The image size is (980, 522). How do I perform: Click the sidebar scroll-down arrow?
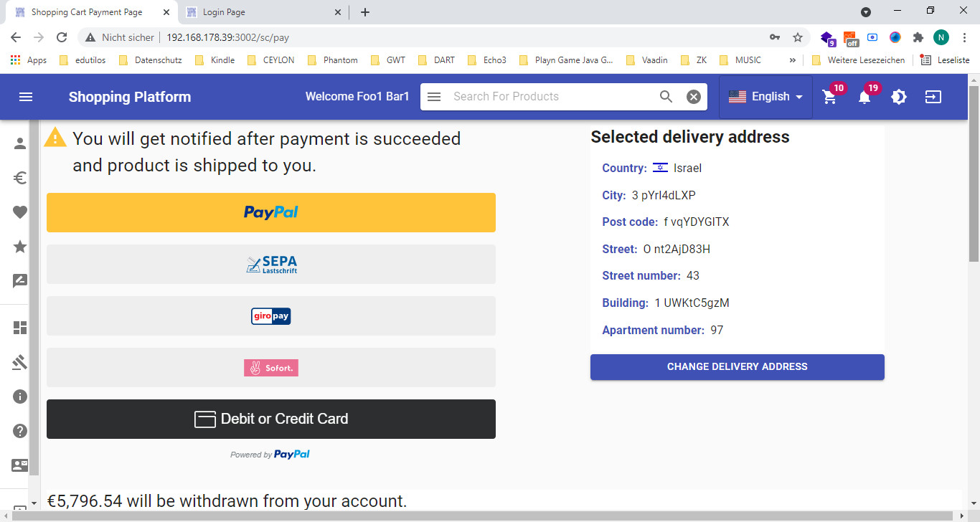coord(34,503)
